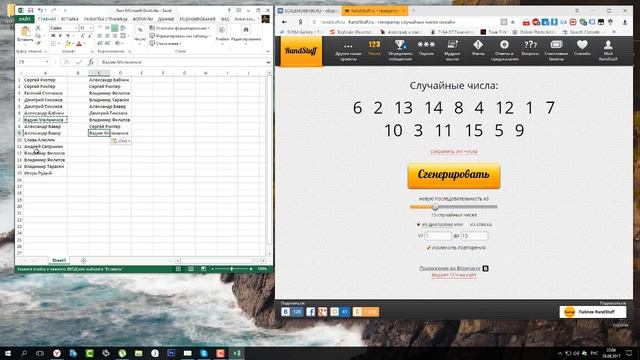Image resolution: width=640 pixels, height=360 pixels.
Task: Toggle underline formatting in Excel ribbon
Action: pyautogui.click(x=67, y=36)
